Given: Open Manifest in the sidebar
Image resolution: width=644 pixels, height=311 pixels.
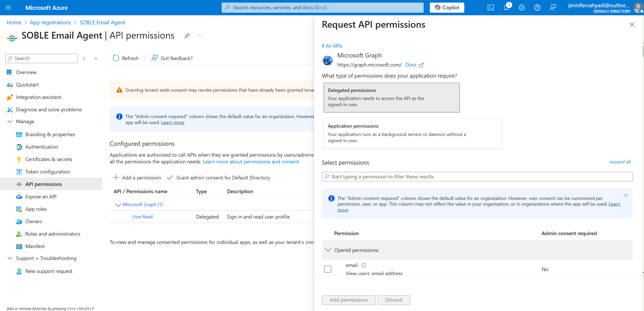Looking at the screenshot, I should (35, 246).
